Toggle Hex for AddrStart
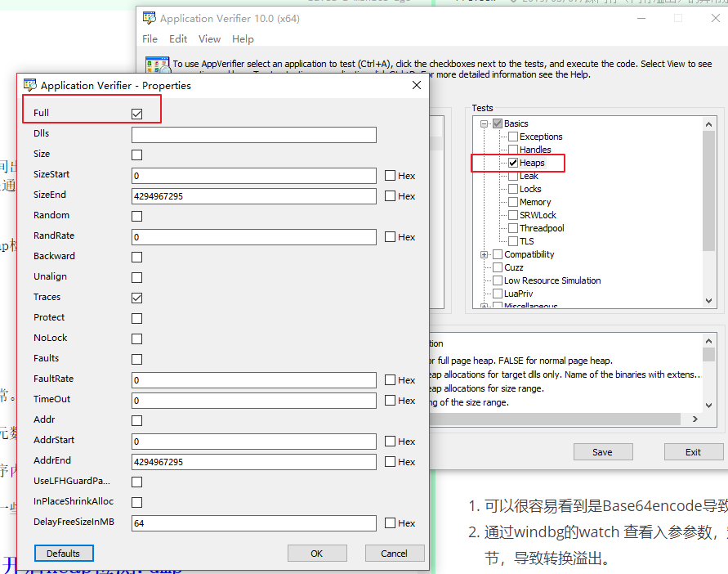The width and height of the screenshot is (728, 574). click(x=390, y=441)
